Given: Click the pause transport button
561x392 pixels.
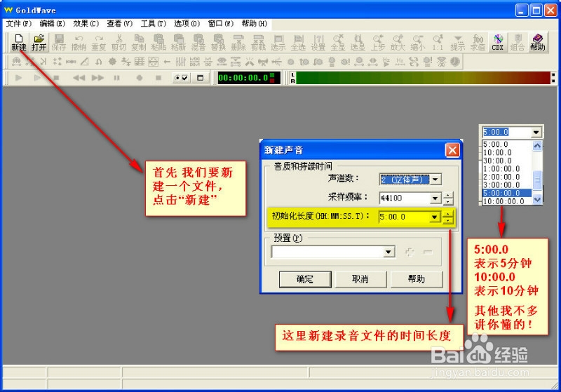Looking at the screenshot, I should [116, 78].
